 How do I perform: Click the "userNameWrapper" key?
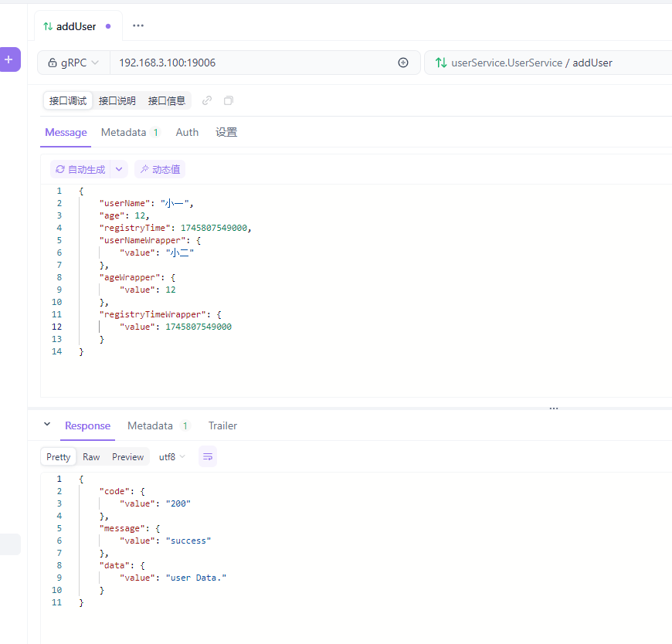point(142,240)
